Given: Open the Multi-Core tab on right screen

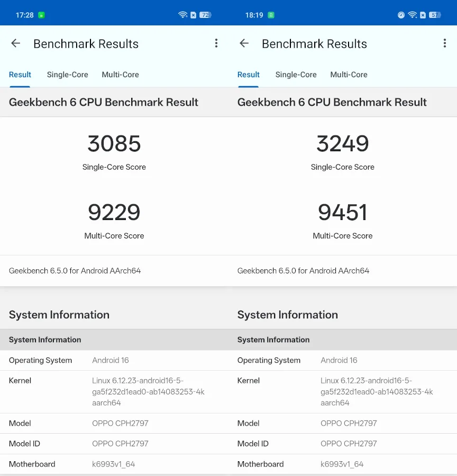Looking at the screenshot, I should point(349,75).
